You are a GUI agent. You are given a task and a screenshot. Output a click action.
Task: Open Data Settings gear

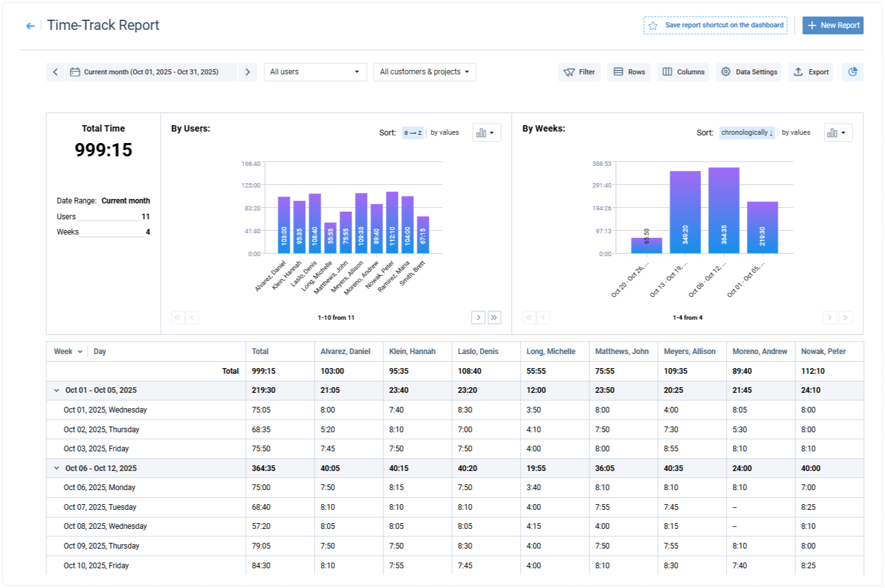[x=749, y=72]
